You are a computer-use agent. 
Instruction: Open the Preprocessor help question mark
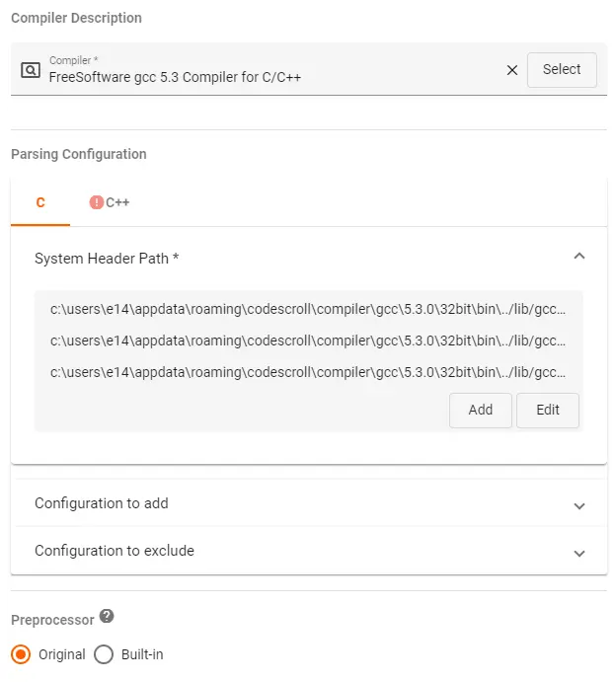(107, 617)
